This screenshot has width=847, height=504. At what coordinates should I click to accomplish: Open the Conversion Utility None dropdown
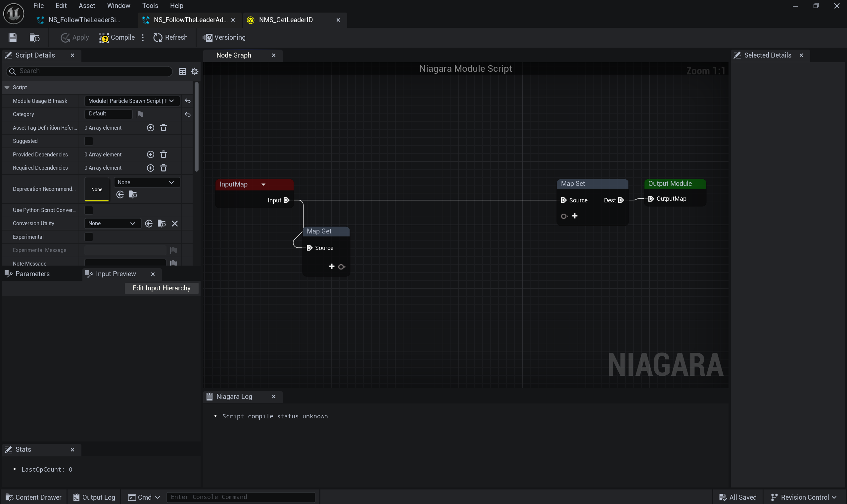pyautogui.click(x=112, y=224)
